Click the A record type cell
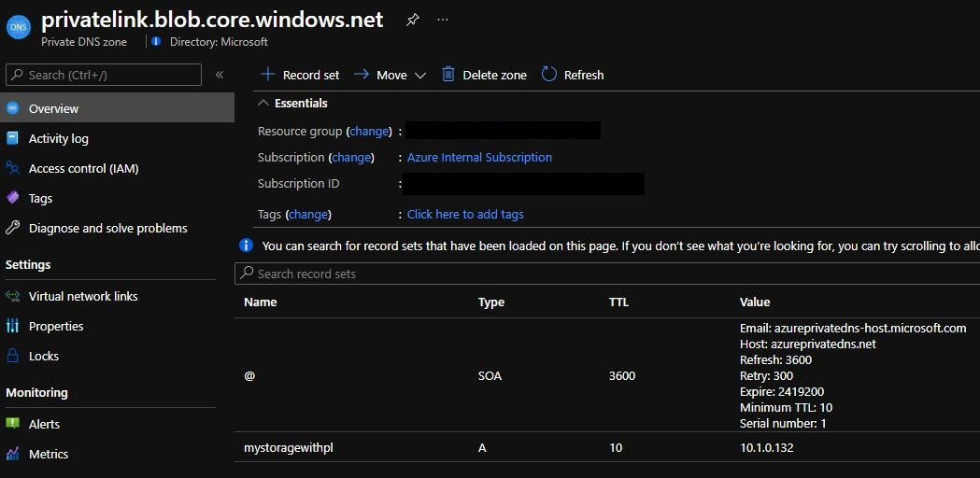 pos(482,448)
